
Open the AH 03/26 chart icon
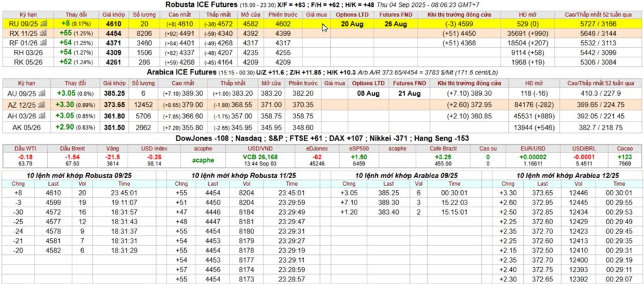tap(42, 116)
